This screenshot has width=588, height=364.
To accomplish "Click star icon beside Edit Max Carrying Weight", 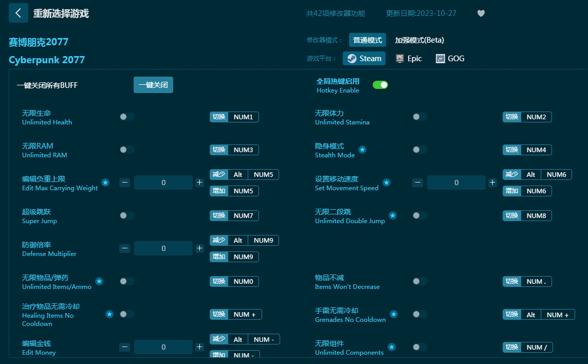I will (105, 183).
